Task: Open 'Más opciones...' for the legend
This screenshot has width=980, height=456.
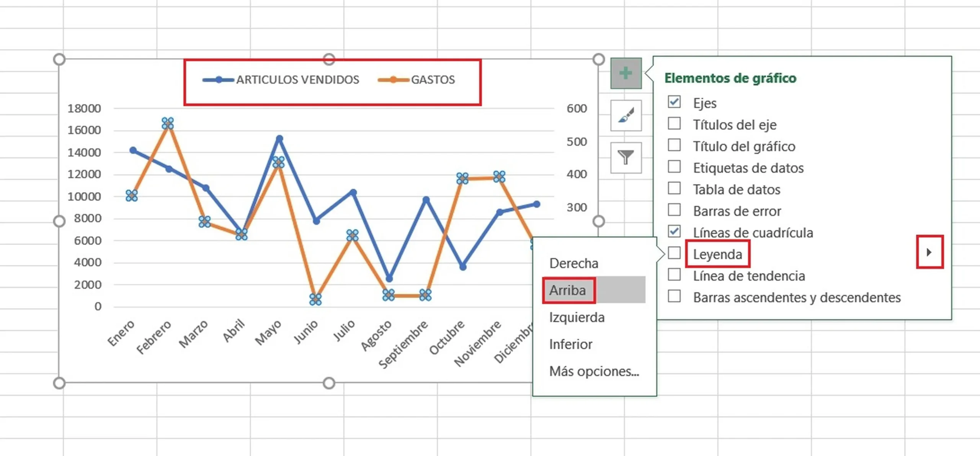Action: pyautogui.click(x=594, y=371)
